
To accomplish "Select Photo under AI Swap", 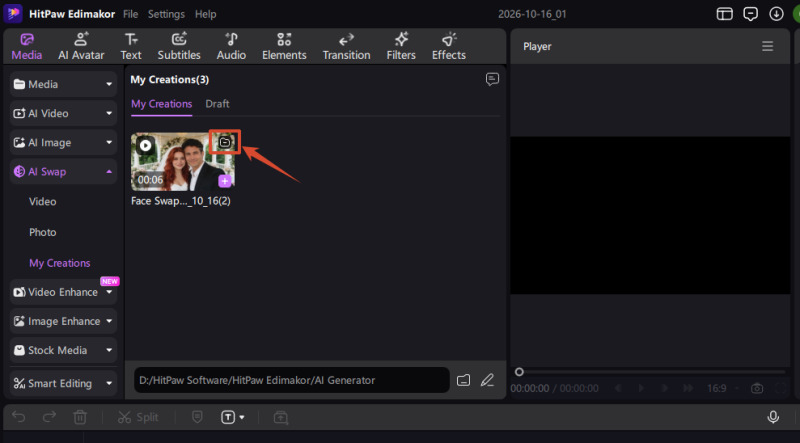I will coord(43,232).
